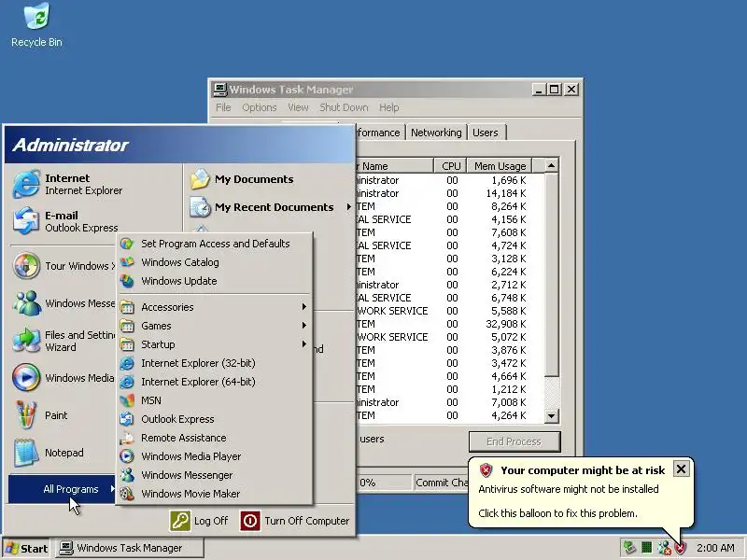Open Outlook Express E-mail shortcut

pos(64,221)
